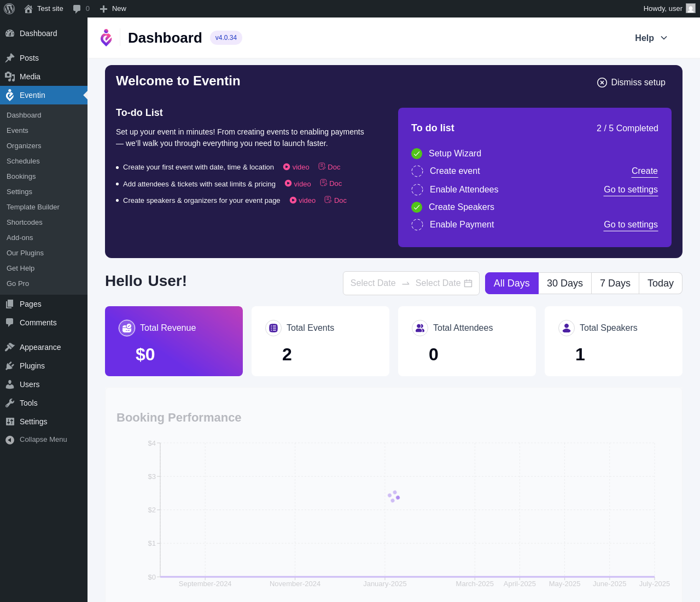Click the Tools wrench icon
This screenshot has width=700, height=602.
click(10, 403)
